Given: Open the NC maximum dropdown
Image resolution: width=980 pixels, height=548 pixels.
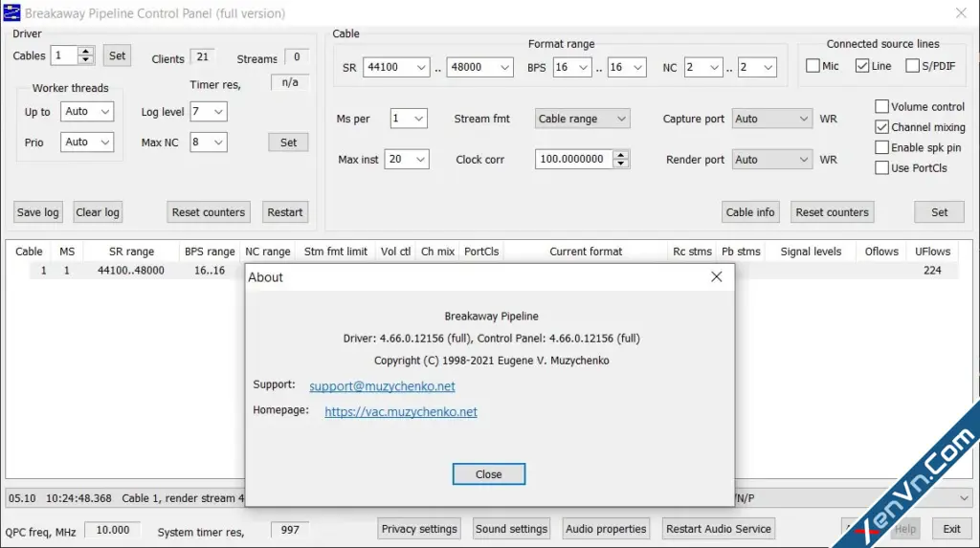Looking at the screenshot, I should tap(758, 68).
